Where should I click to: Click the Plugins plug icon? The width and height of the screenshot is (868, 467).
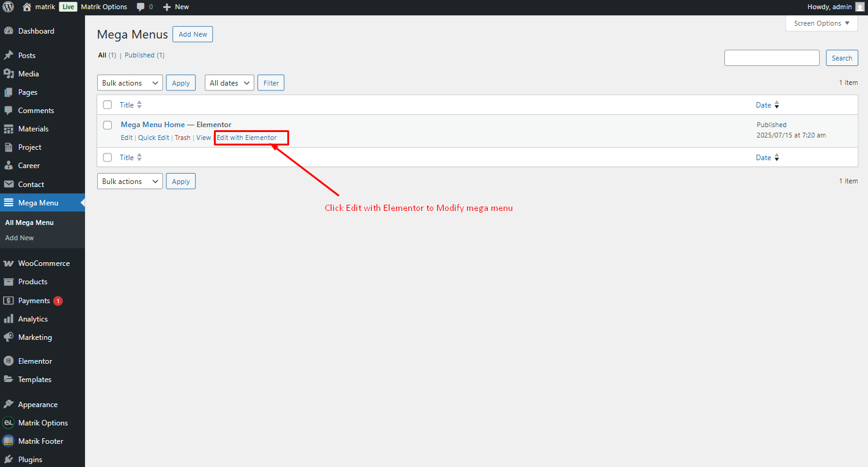[x=9, y=460]
